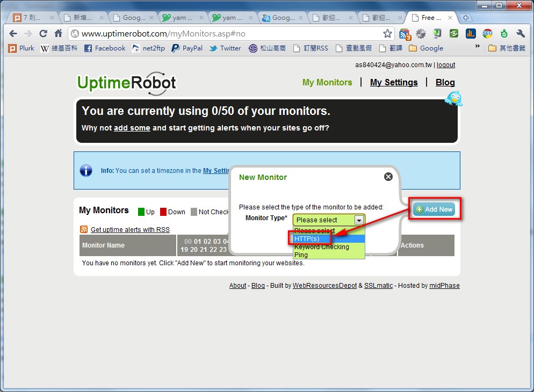
Task: Select HTTP(s) monitor type option
Action: click(x=329, y=238)
